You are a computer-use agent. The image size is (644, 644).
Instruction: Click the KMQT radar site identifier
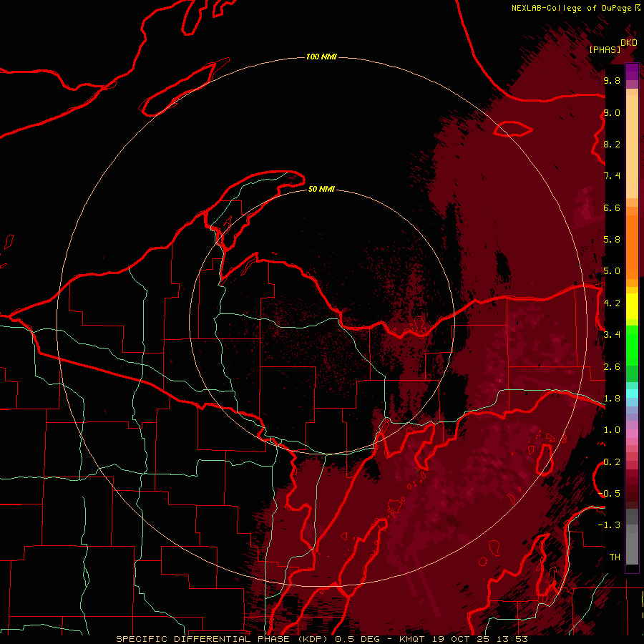coord(412,639)
